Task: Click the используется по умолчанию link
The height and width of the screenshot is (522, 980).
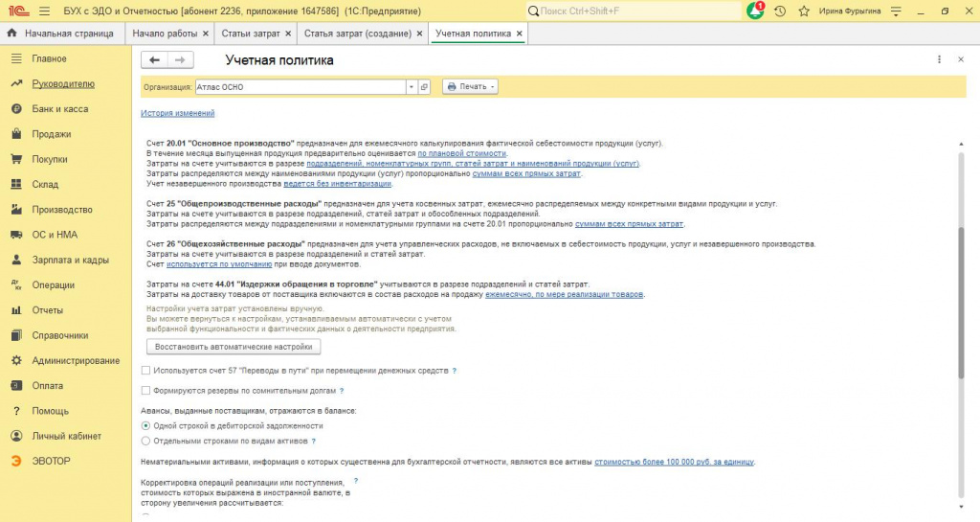Action: pos(219,263)
